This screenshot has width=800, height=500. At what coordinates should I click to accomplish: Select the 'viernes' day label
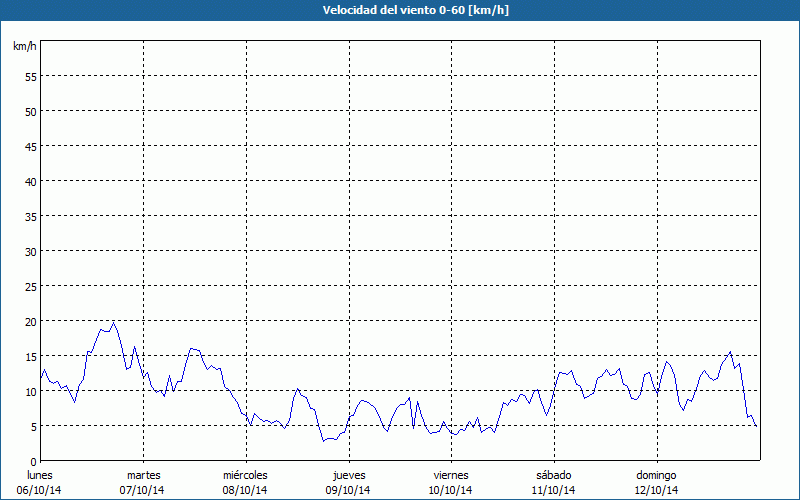tap(451, 475)
